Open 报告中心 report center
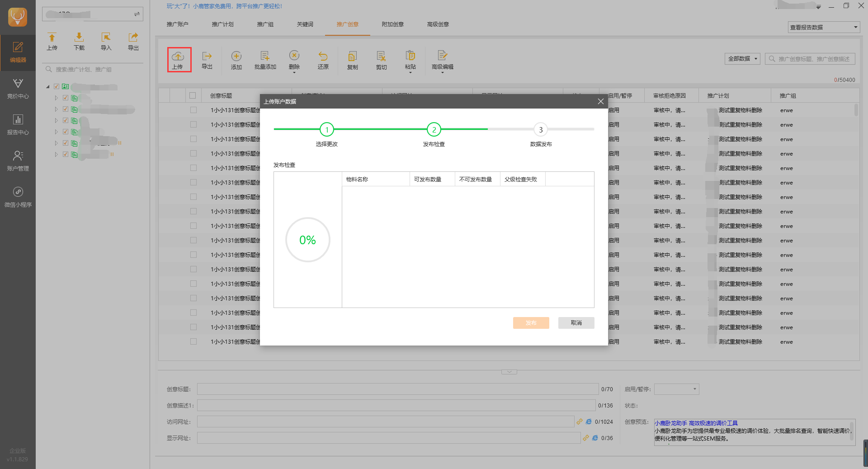This screenshot has height=469, width=868. 18,125
